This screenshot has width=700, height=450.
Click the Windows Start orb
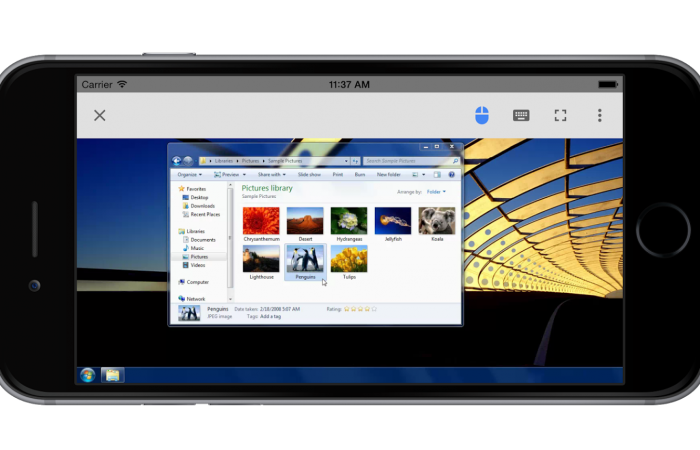88,375
